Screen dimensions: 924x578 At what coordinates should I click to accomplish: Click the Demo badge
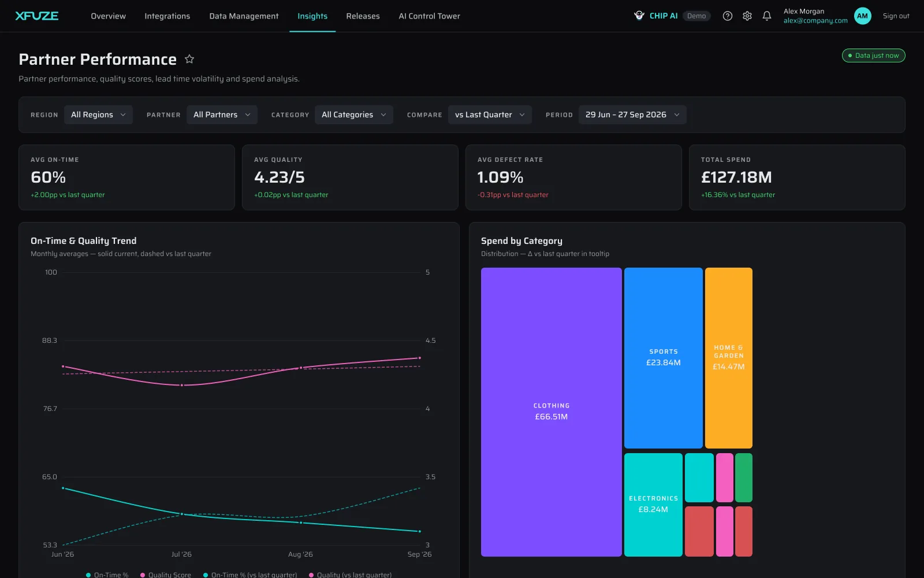(696, 16)
